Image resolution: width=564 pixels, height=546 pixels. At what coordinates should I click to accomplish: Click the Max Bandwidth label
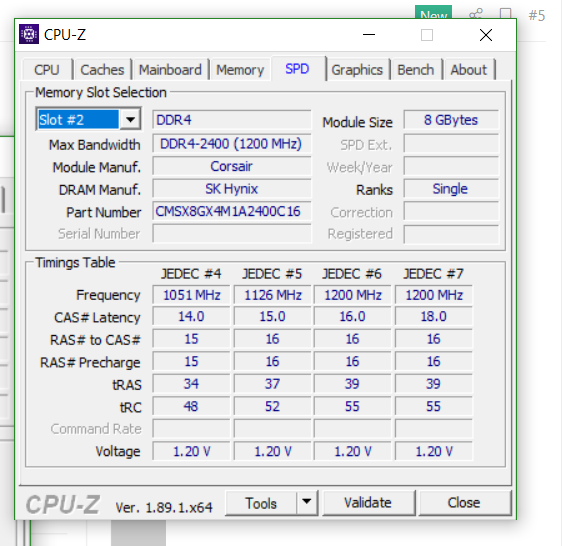point(95,145)
